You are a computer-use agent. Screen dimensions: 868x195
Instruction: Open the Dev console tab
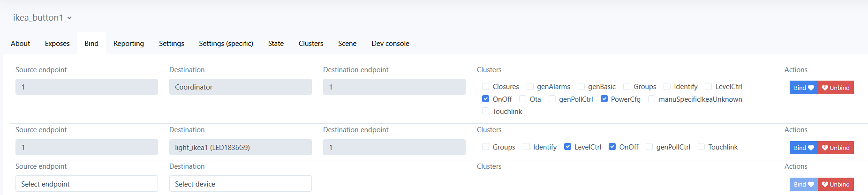click(x=390, y=44)
